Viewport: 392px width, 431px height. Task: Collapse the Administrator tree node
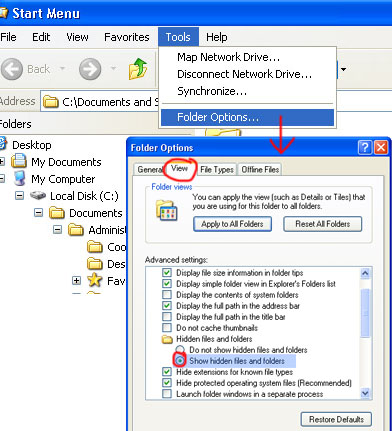point(58,229)
